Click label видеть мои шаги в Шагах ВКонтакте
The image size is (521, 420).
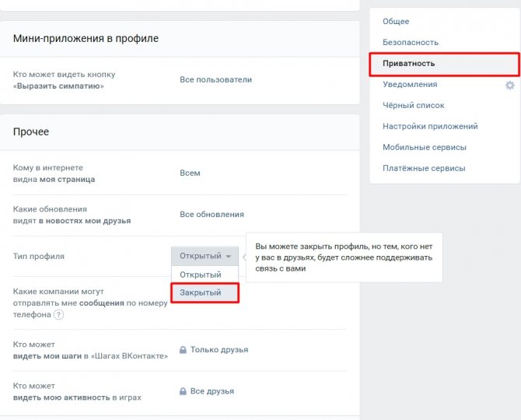(x=90, y=350)
